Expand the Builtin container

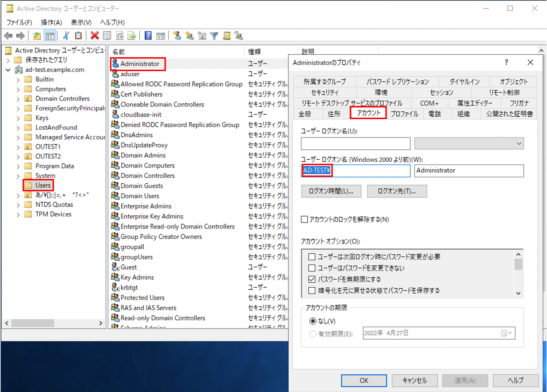tap(18, 80)
